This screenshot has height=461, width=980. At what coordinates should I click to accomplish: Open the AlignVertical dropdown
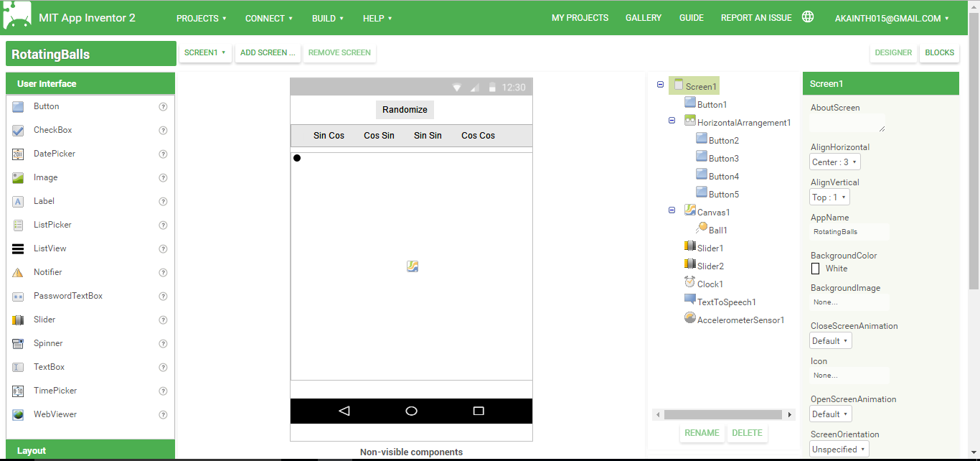(830, 197)
